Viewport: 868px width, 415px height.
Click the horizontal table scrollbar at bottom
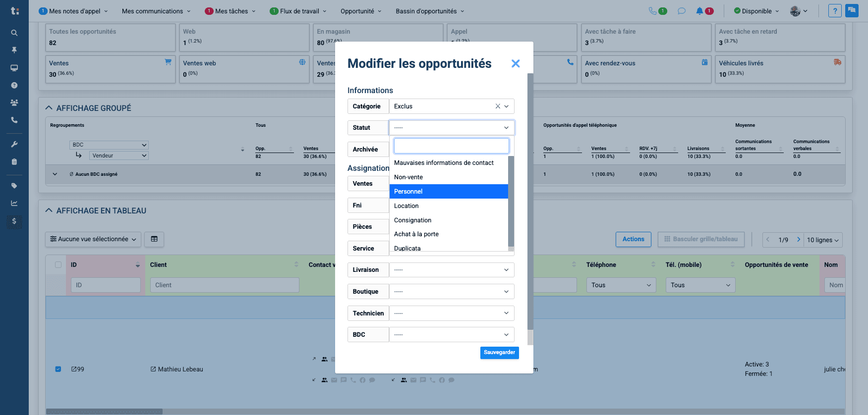104,412
